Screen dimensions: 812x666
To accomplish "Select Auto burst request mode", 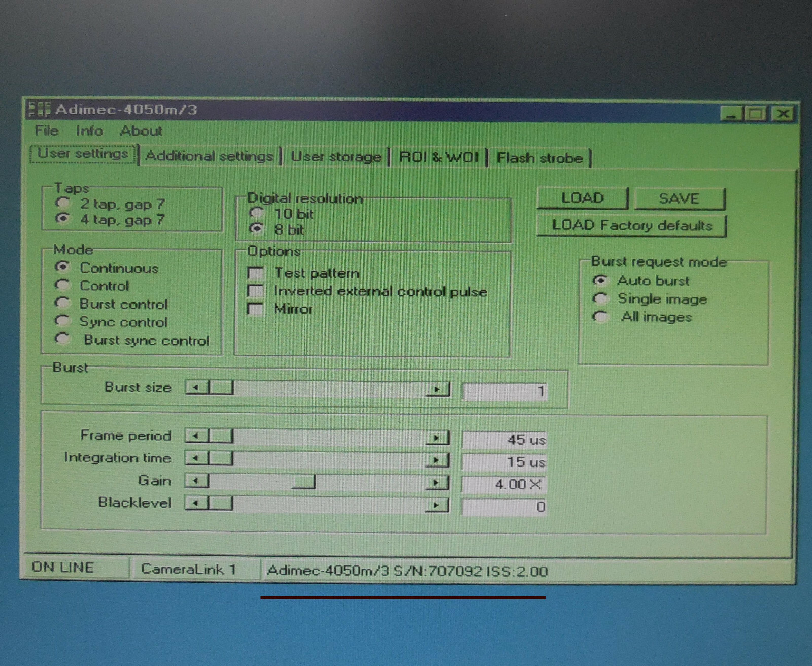I will tap(641, 281).
